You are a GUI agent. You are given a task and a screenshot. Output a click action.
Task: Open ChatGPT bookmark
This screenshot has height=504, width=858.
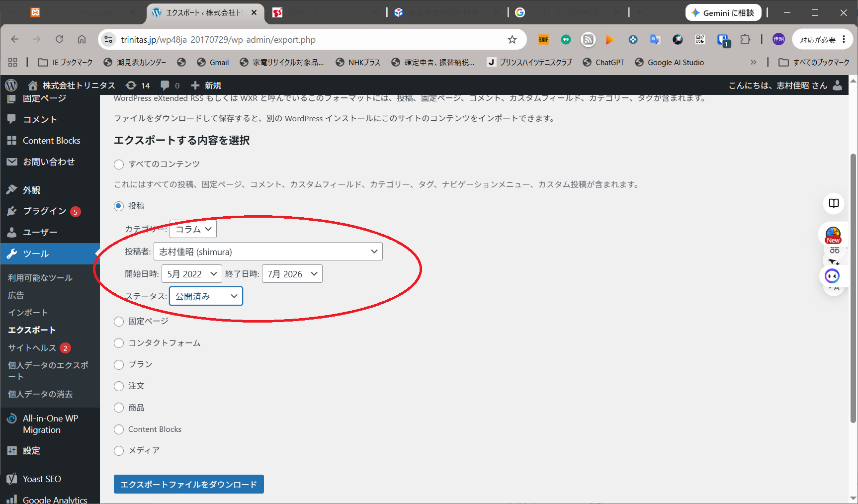coord(603,62)
